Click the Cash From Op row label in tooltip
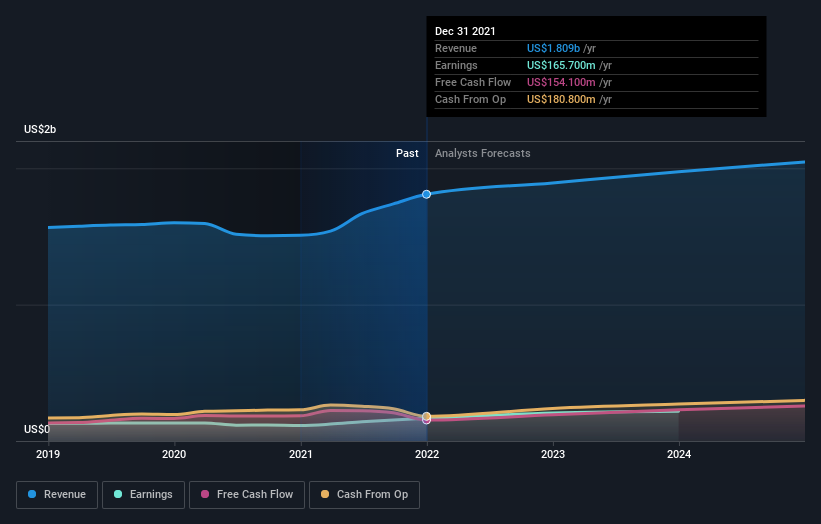821x524 pixels. pyautogui.click(x=470, y=99)
